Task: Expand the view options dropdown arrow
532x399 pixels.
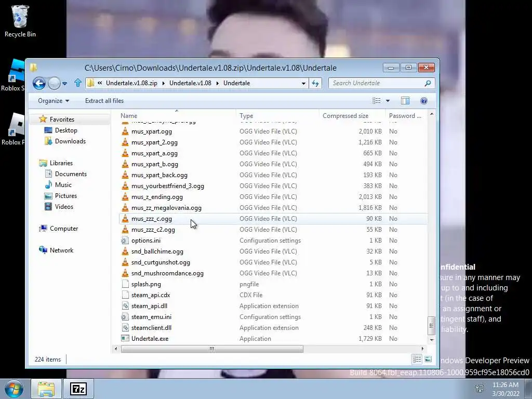Action: [x=388, y=101]
